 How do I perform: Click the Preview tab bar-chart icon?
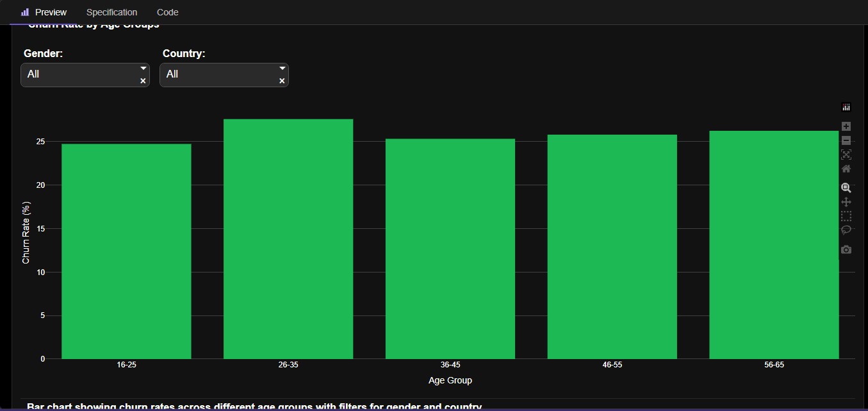(25, 12)
